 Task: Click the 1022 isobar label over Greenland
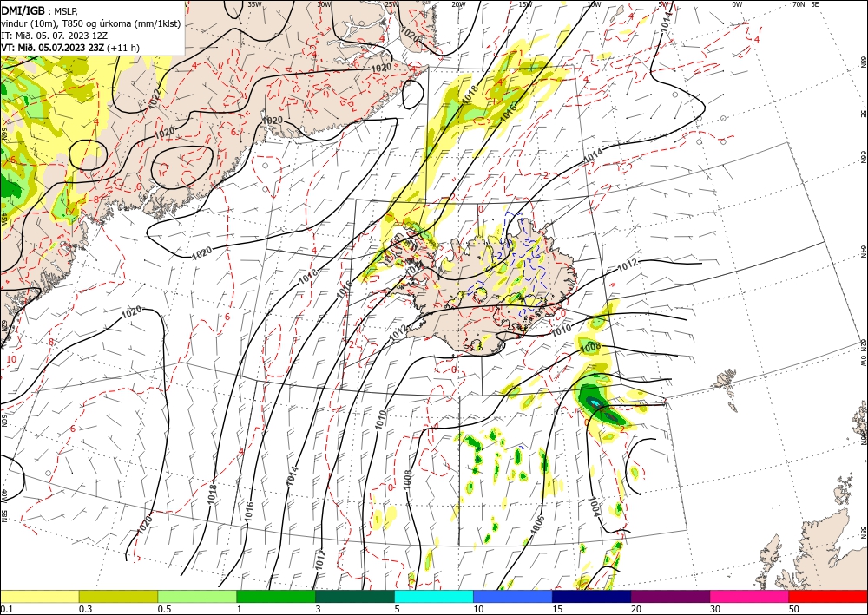(x=155, y=97)
